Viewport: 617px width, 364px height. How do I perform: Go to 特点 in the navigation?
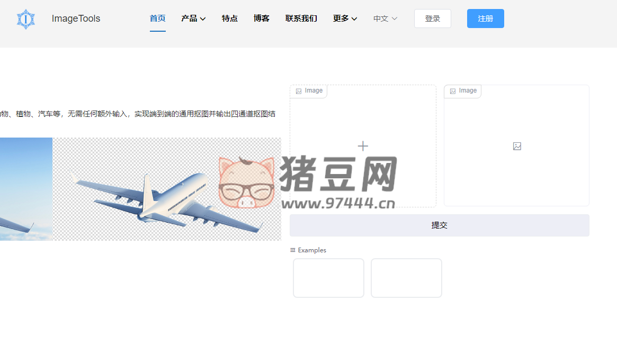tap(229, 19)
